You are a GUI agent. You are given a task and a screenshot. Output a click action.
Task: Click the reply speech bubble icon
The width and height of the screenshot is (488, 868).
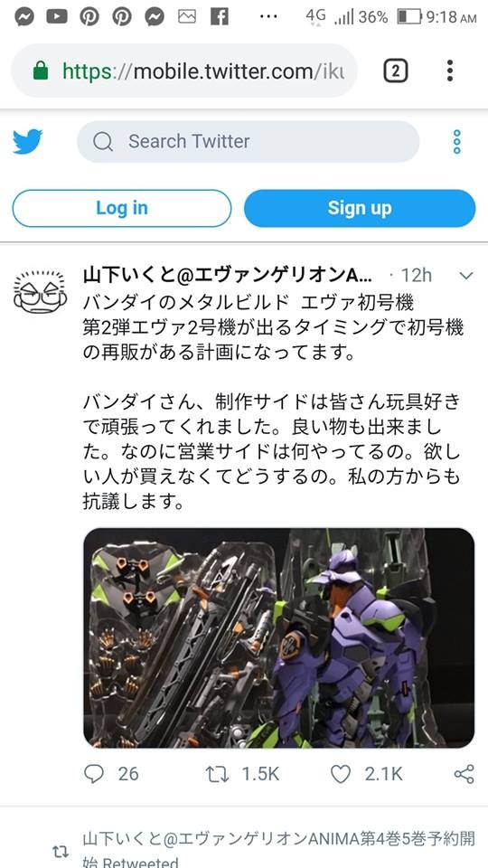click(x=94, y=773)
